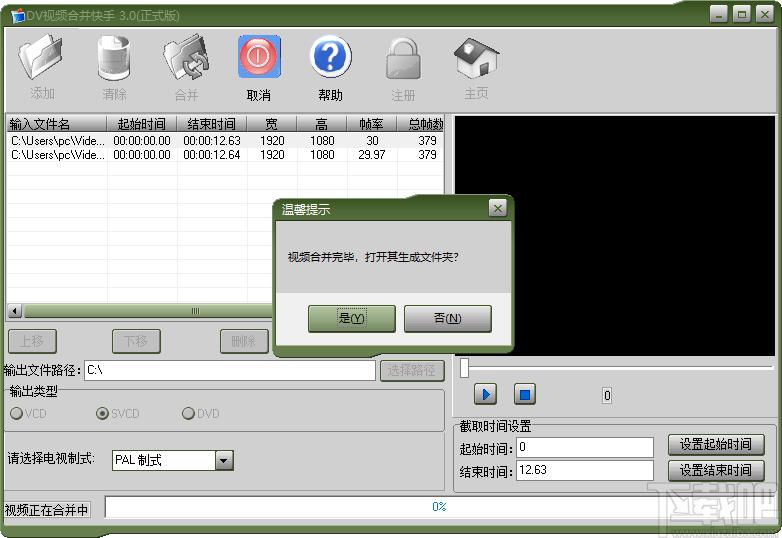The image size is (782, 538).
Task: Click the 起始时间 column header in list
Action: point(142,124)
